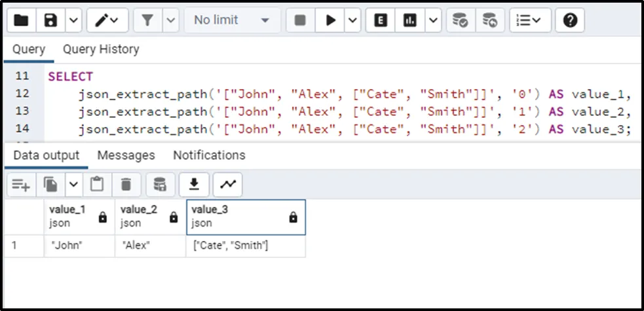Screen dimensions: 644x311
Task: Click the Commit database icon
Action: (x=461, y=21)
